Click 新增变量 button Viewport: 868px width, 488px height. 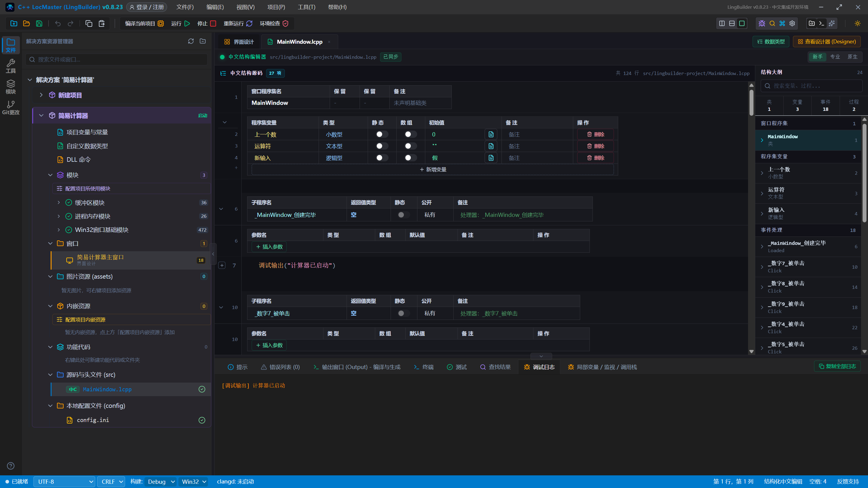[x=433, y=169]
